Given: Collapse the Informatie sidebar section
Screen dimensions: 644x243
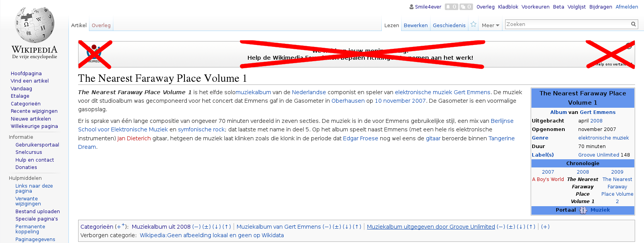Looking at the screenshot, I should coord(21,137).
